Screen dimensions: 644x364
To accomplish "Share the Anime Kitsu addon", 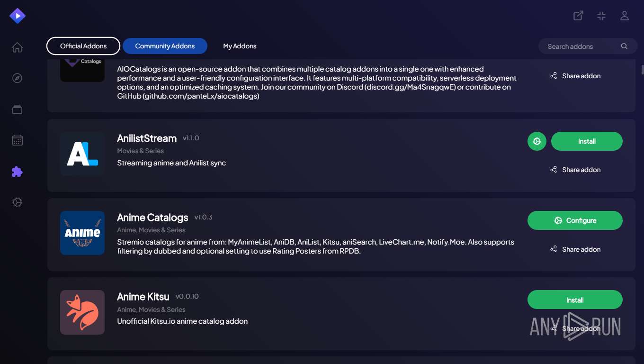I will tap(575, 328).
